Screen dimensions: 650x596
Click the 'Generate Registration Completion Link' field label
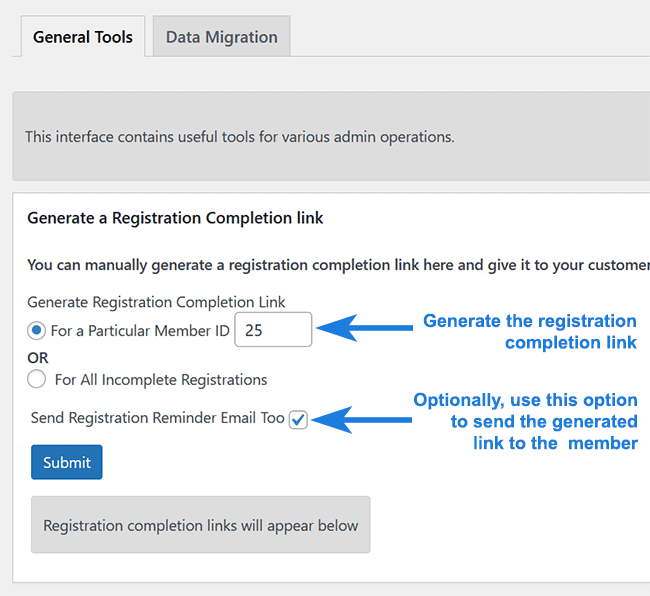click(x=156, y=302)
